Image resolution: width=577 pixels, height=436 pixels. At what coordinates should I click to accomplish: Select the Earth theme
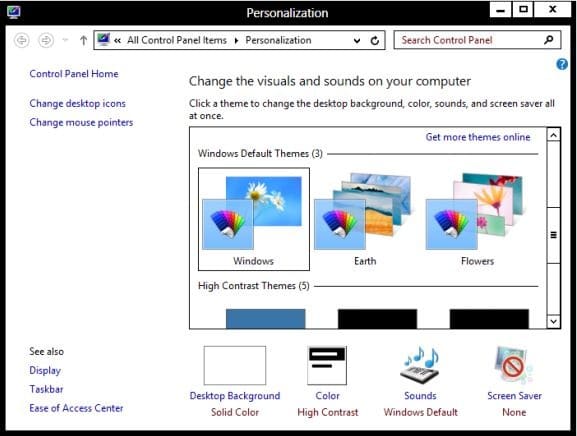click(x=365, y=219)
